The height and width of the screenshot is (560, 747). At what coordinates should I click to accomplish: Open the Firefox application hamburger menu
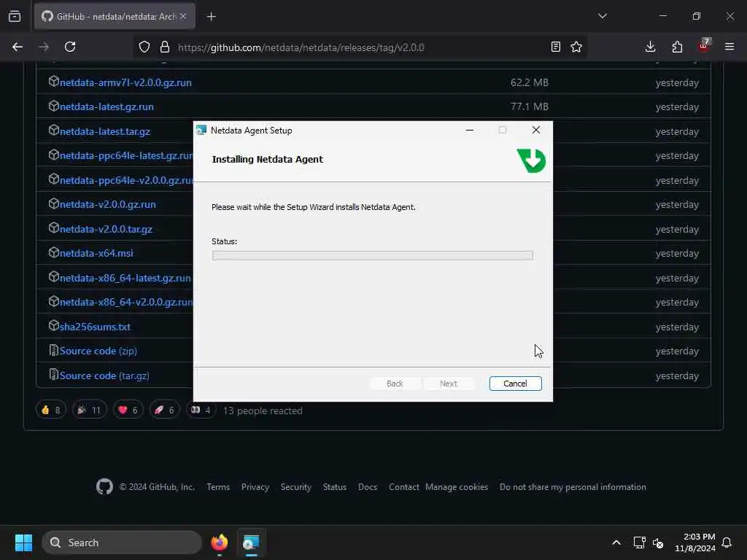click(x=729, y=47)
